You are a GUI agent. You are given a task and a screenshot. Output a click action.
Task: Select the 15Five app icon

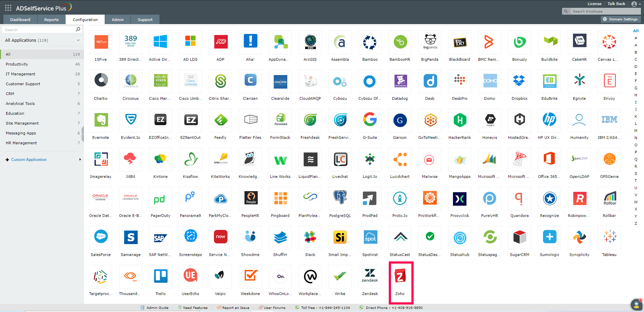tap(101, 42)
